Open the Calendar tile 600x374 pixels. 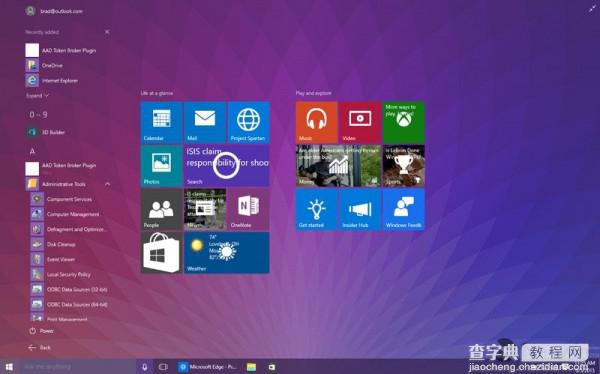coord(161,122)
